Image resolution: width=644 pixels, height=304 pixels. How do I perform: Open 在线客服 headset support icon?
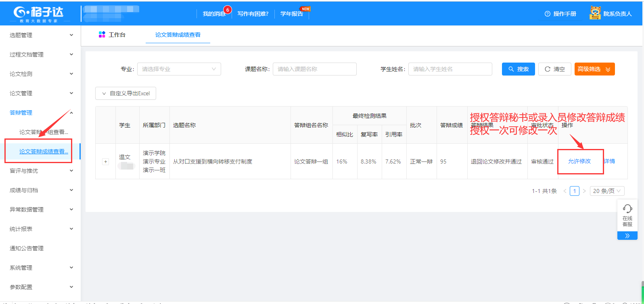(627, 209)
